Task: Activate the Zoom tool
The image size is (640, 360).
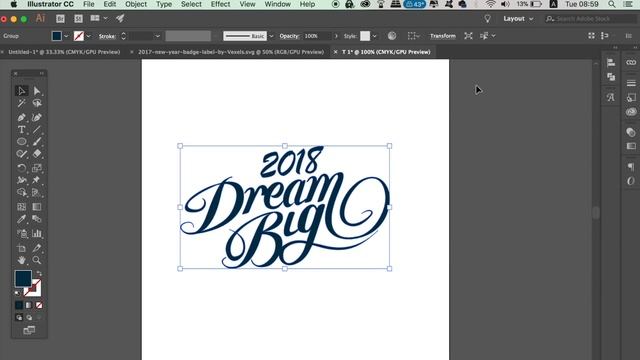Action: (x=37, y=260)
